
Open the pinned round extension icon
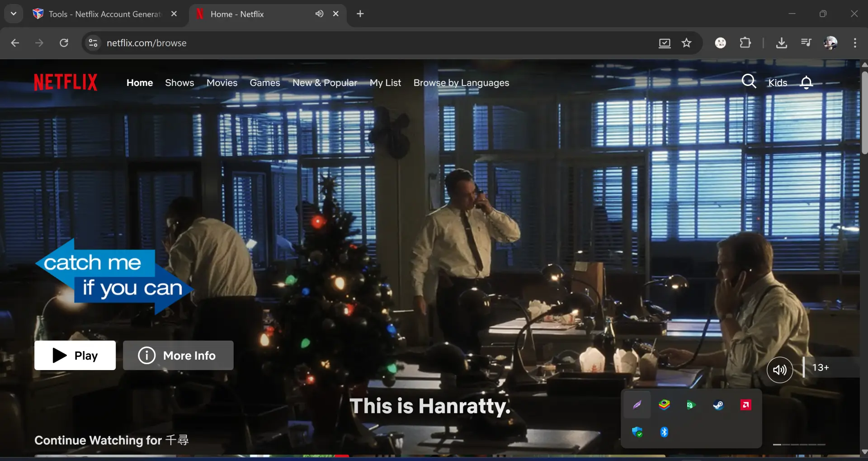(721, 43)
